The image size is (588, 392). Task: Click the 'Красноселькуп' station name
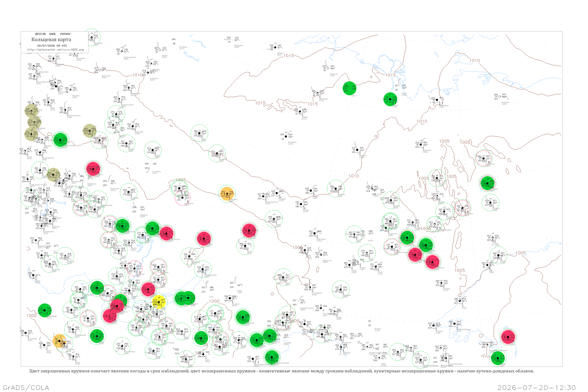click(130, 57)
